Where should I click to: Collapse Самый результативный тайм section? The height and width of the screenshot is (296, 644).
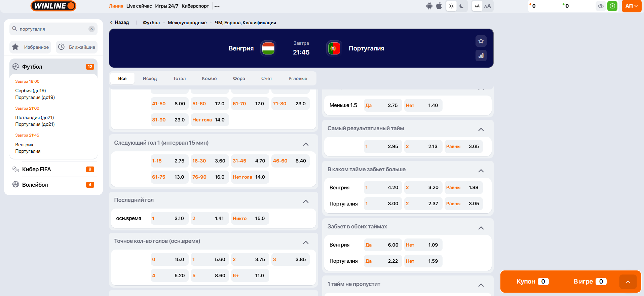pos(481,129)
